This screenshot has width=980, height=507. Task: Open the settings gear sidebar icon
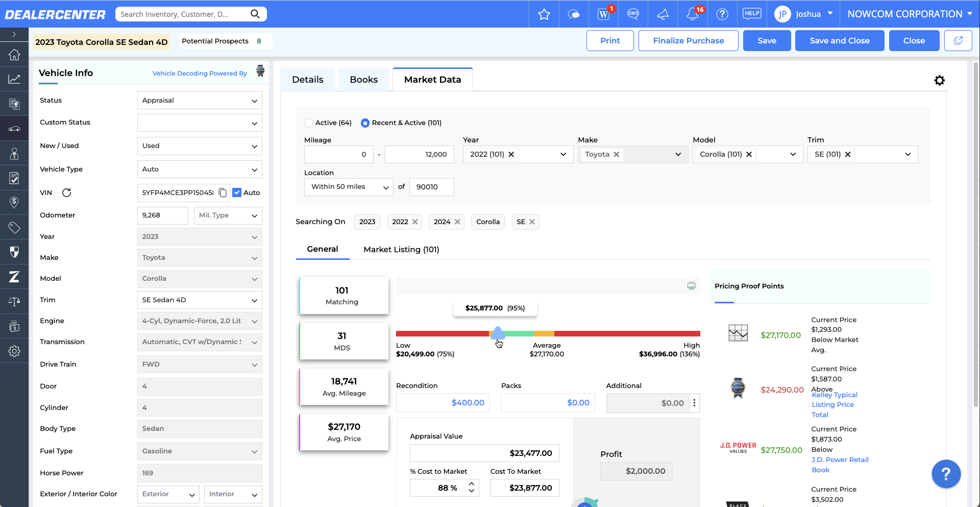point(14,351)
